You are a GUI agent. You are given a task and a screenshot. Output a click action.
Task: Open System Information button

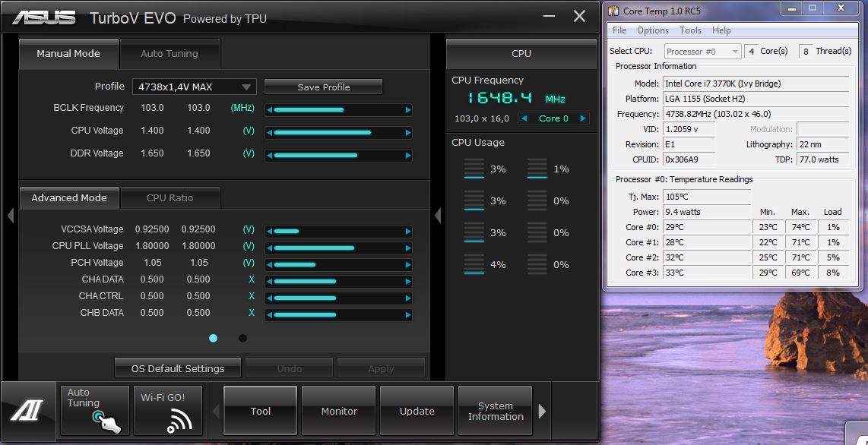[496, 411]
